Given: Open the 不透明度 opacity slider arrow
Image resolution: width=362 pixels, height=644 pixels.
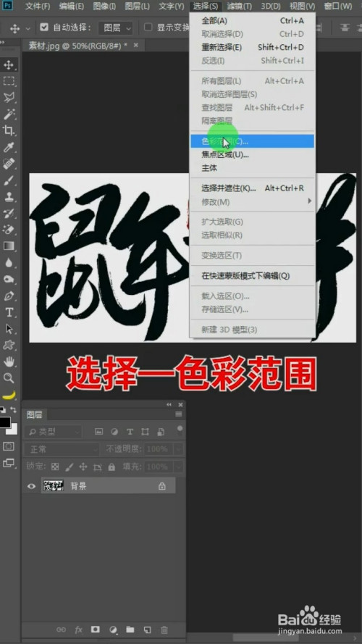Looking at the screenshot, I should point(179,449).
